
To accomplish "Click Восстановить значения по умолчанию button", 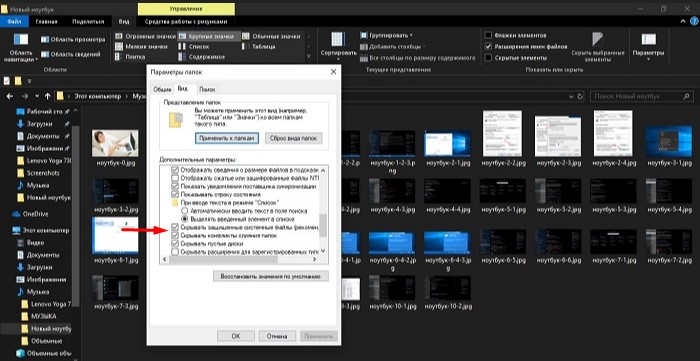I will pos(271,276).
